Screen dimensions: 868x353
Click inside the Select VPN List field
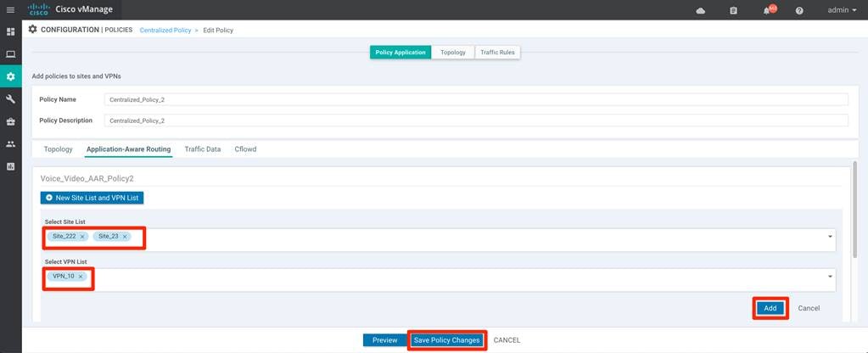(x=440, y=280)
